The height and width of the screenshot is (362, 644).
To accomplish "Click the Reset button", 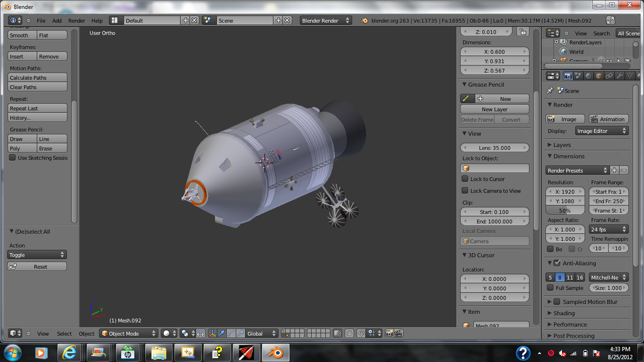I will coord(37,266).
